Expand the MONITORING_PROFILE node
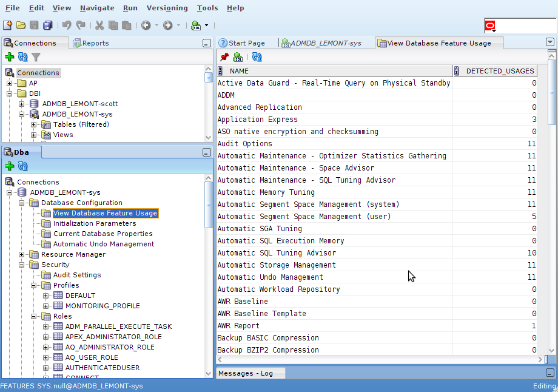This screenshot has width=558, height=392. coord(45,306)
